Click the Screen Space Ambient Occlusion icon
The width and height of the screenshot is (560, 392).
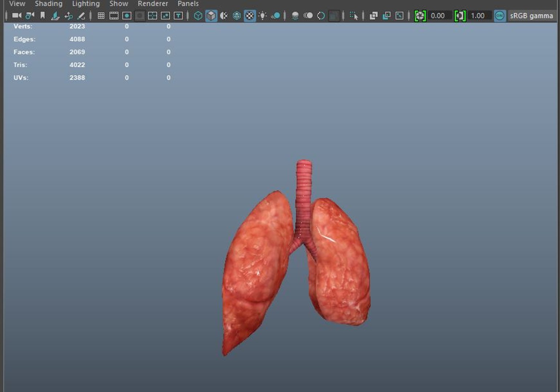tap(295, 16)
